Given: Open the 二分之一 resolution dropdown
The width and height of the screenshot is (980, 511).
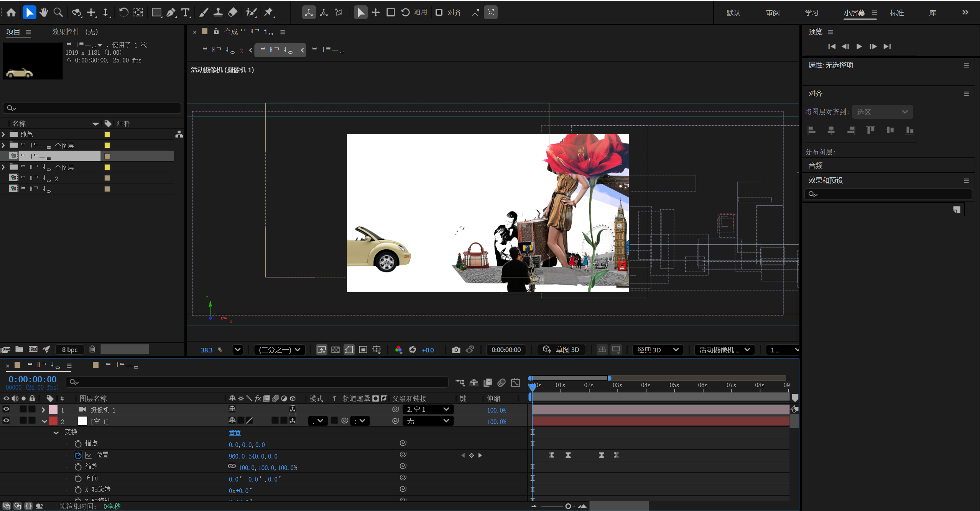Looking at the screenshot, I should pos(280,350).
